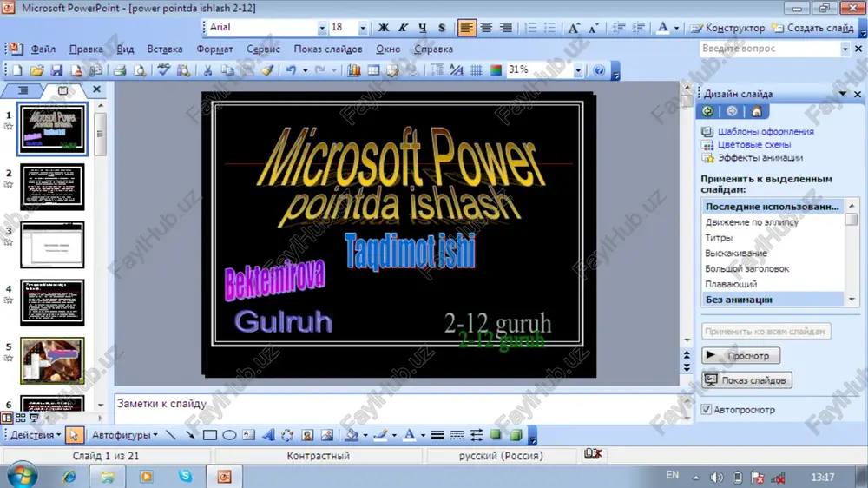Insert WordArt from the drawing toolbar
This screenshot has height=488, width=868.
[x=268, y=435]
